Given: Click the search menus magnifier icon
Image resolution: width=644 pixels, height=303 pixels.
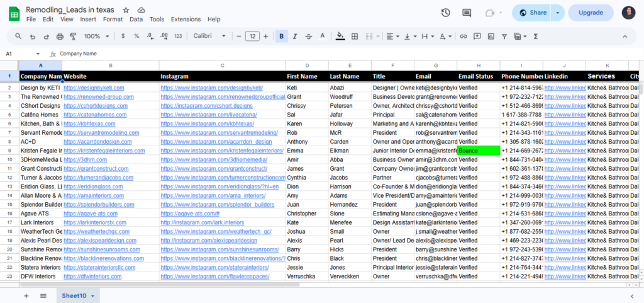Looking at the screenshot, I should [x=18, y=36].
